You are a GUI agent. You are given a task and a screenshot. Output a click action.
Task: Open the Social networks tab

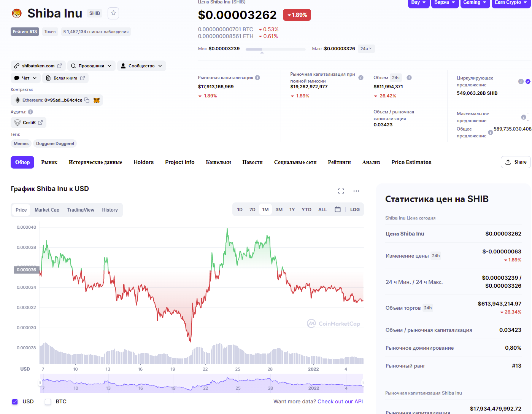tap(295, 162)
